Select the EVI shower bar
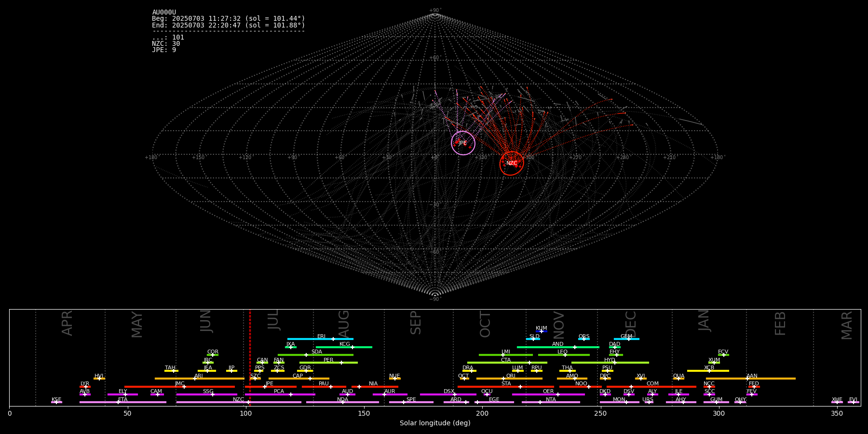The image size is (868, 434). click(854, 402)
